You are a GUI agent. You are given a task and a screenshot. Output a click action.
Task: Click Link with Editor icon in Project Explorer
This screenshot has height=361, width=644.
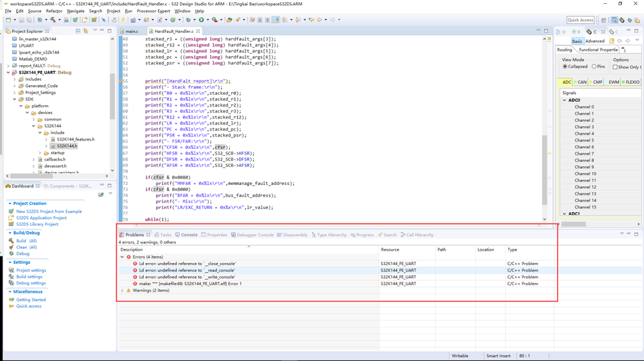(86, 31)
